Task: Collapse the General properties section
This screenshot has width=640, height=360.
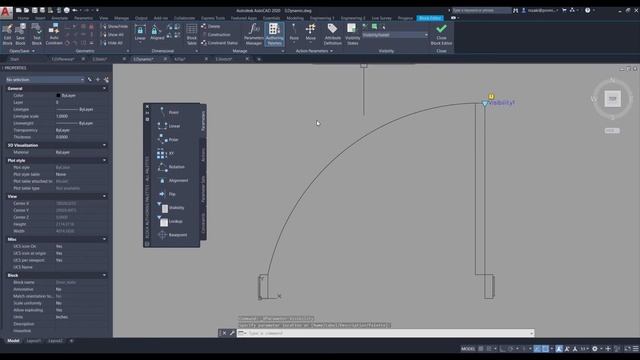Action: [104, 88]
